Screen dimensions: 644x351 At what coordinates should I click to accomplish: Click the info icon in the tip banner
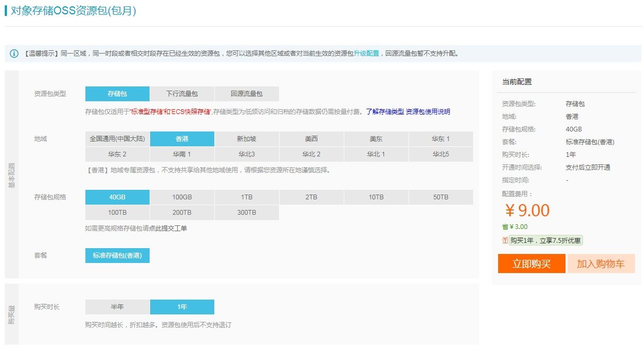click(14, 54)
